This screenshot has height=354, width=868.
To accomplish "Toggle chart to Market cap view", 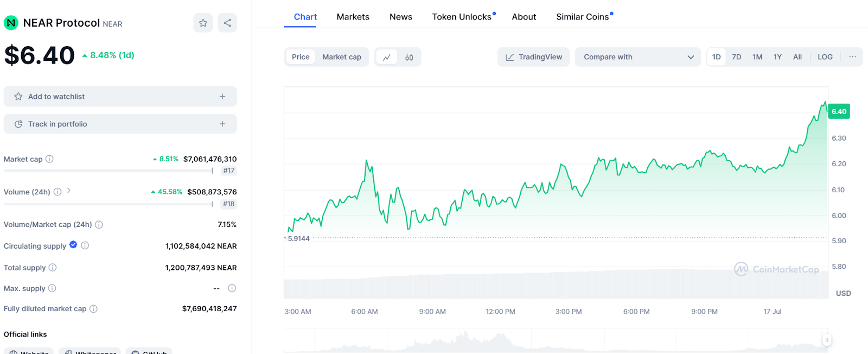I will pyautogui.click(x=341, y=57).
